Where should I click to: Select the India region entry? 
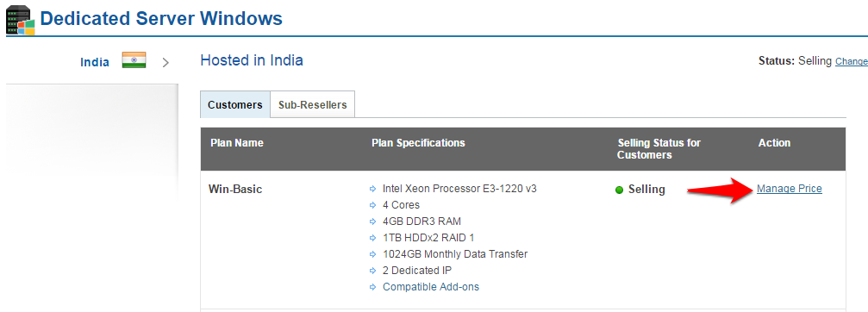click(95, 62)
